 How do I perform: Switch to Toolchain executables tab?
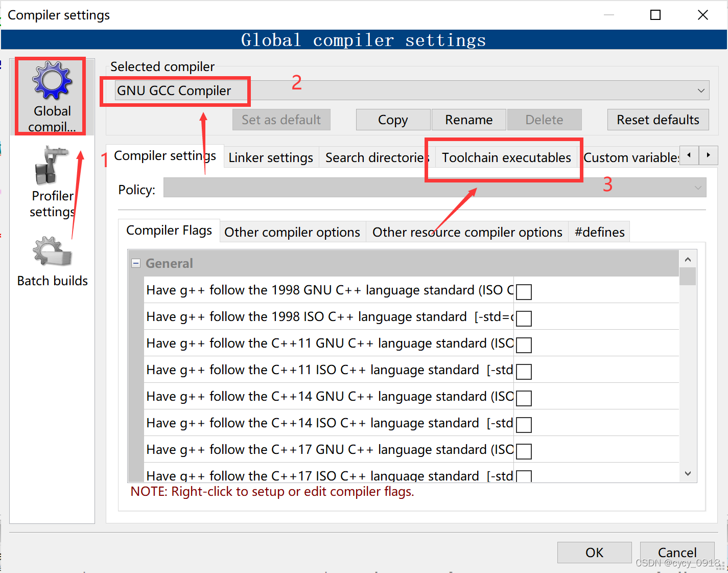click(506, 157)
